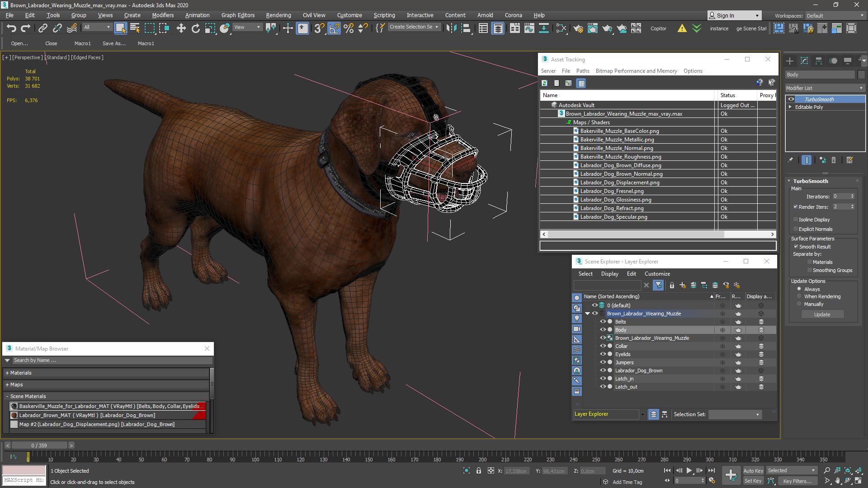Viewport: 868px width, 488px height.
Task: Click the Auto Key button
Action: 753,470
